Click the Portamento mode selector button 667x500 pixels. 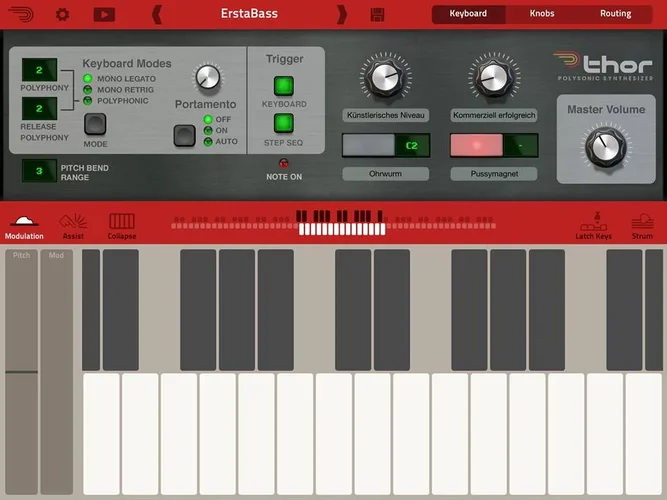coord(185,136)
